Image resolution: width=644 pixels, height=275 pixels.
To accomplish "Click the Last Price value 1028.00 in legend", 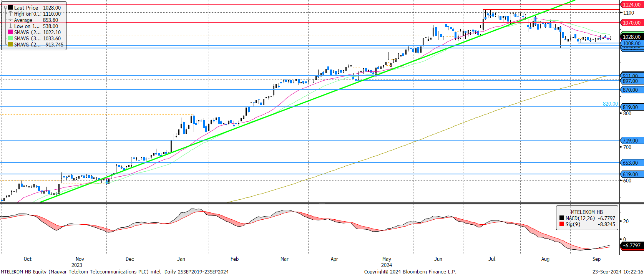I will (52, 8).
